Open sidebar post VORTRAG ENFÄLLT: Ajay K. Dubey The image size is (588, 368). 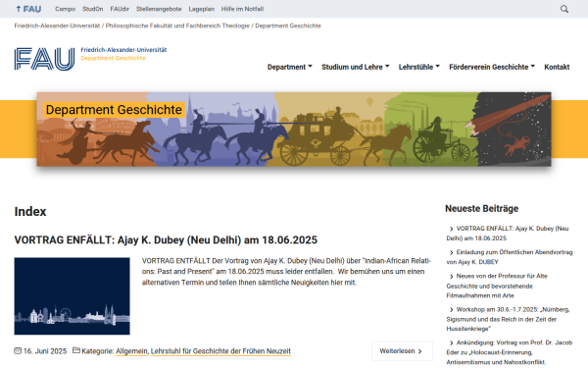point(508,234)
